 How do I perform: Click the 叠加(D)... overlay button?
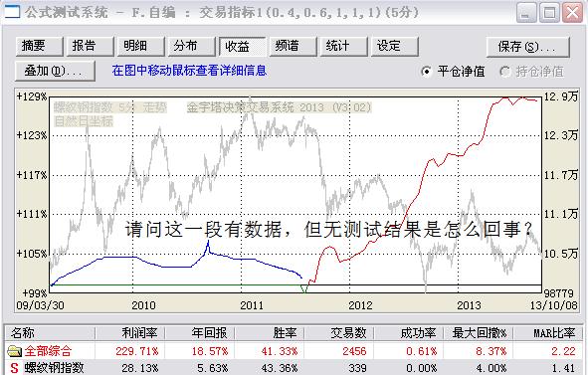point(55,71)
